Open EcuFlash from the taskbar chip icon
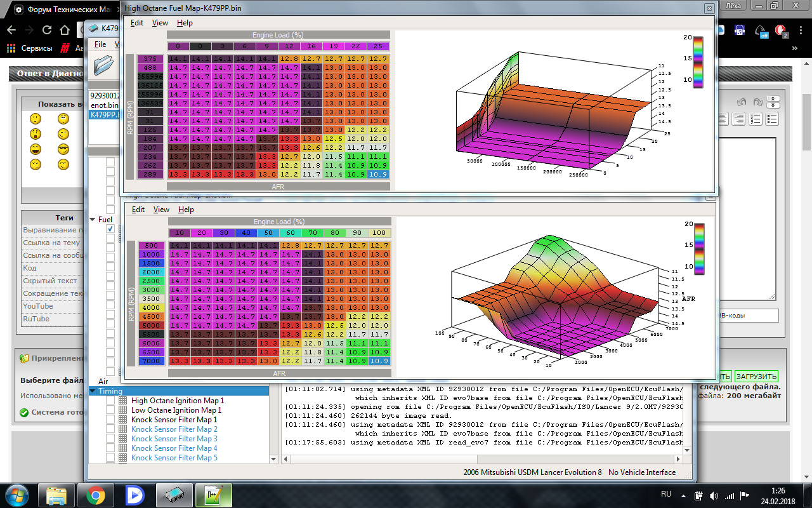Viewport: 812px width, 508px height. 174,495
